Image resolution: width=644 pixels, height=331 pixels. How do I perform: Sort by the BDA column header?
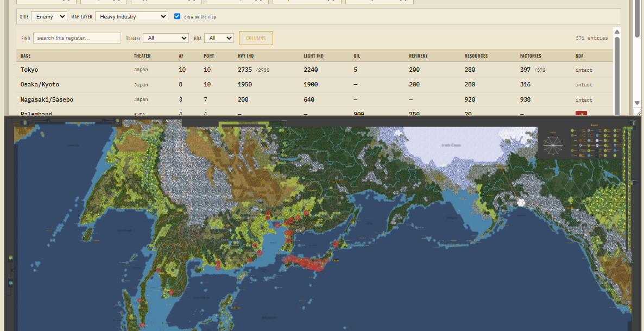click(x=579, y=56)
